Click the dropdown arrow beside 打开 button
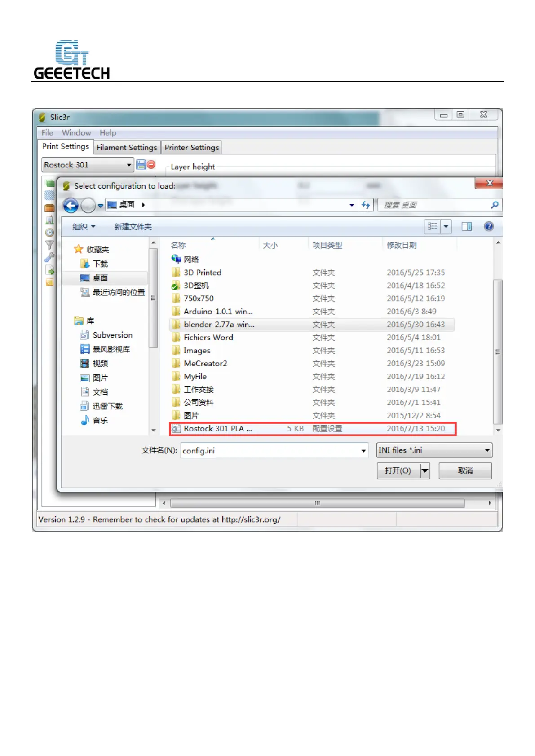 pos(425,471)
